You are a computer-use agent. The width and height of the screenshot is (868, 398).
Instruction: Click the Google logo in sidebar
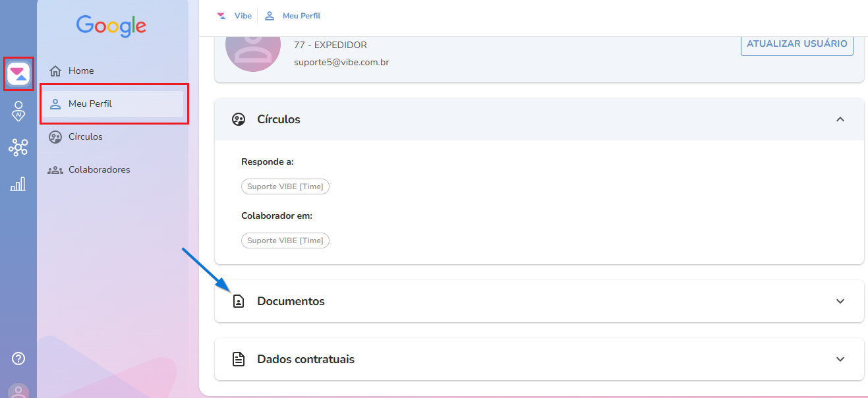pyautogui.click(x=111, y=26)
